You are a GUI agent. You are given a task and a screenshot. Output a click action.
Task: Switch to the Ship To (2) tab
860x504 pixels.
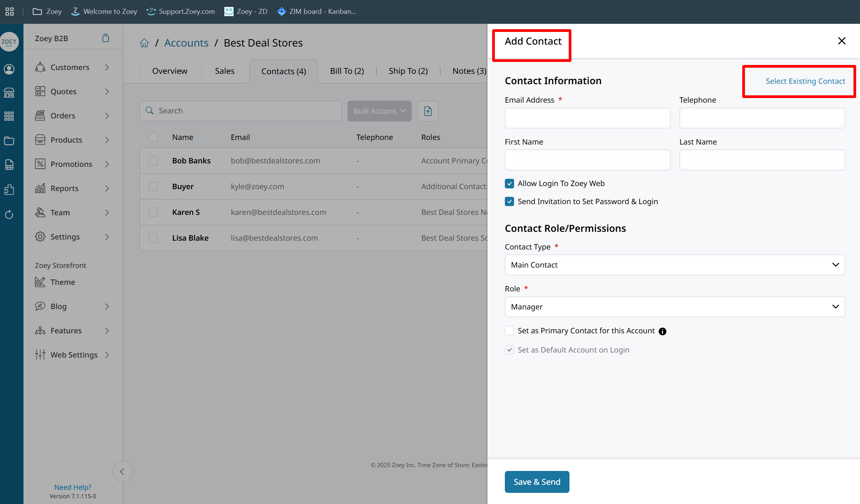(408, 71)
